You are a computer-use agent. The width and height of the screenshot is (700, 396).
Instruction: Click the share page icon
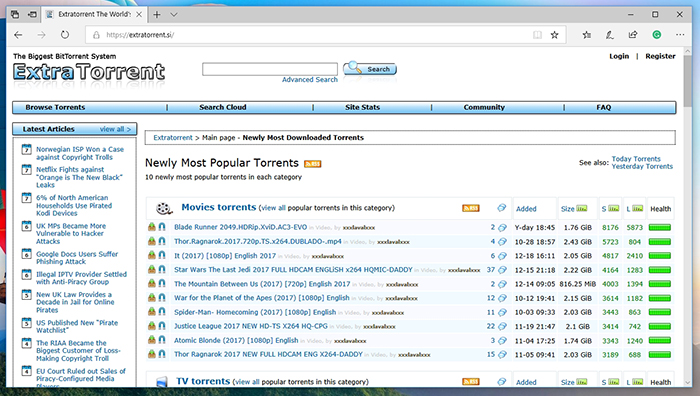(633, 35)
